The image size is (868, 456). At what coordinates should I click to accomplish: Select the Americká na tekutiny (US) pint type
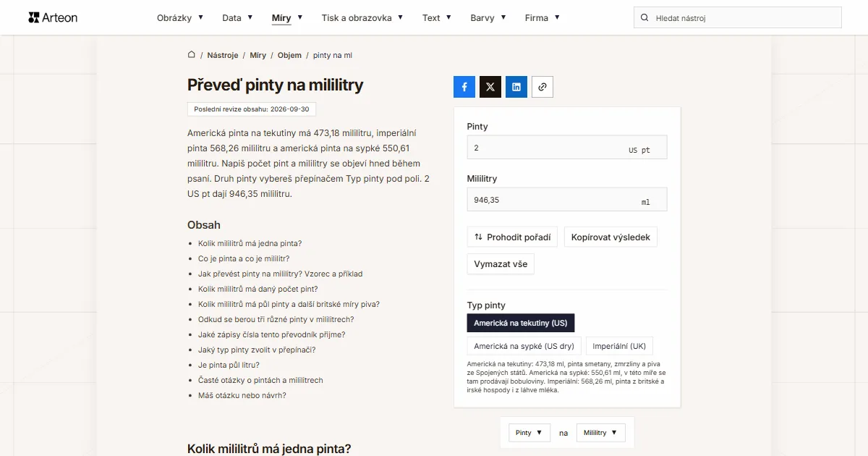click(521, 323)
